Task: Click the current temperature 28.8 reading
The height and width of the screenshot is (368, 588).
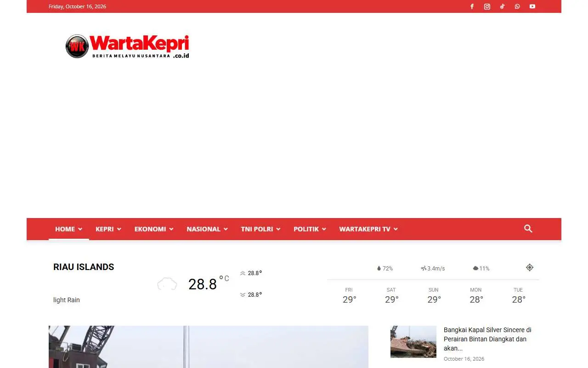Action: [203, 284]
